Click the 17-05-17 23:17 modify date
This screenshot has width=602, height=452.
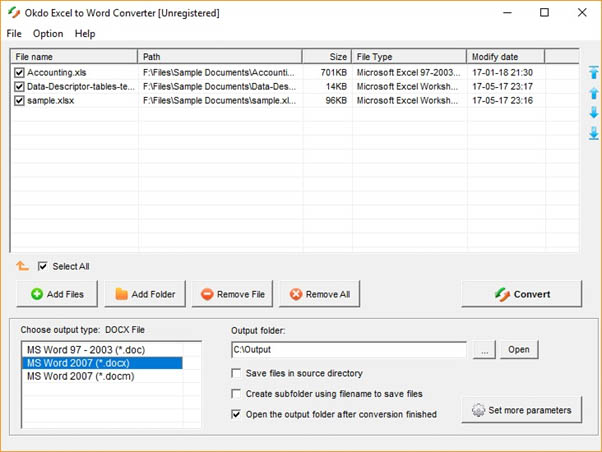[502, 87]
